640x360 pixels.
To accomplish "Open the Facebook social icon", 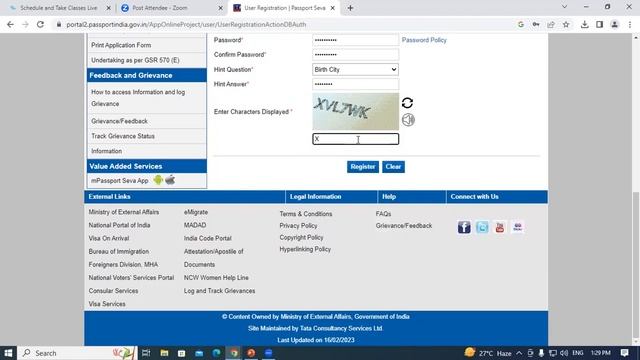I will (x=464, y=227).
